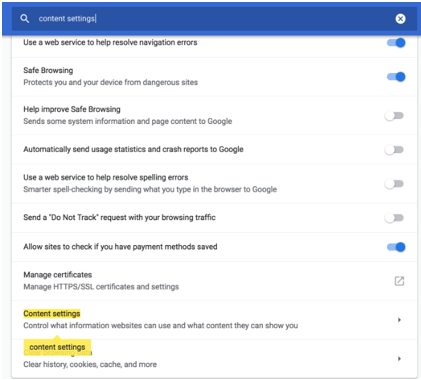
Task: Switch on the 'Do Not Track' request toggle
Action: [394, 218]
